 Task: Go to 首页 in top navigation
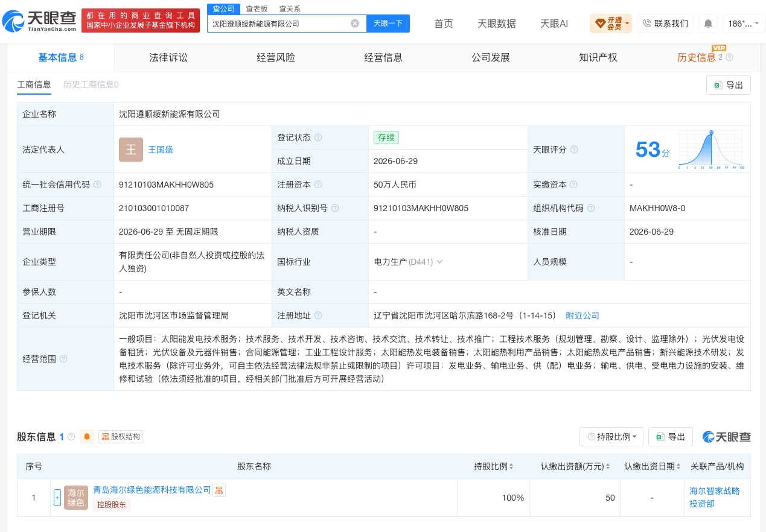pyautogui.click(x=444, y=24)
